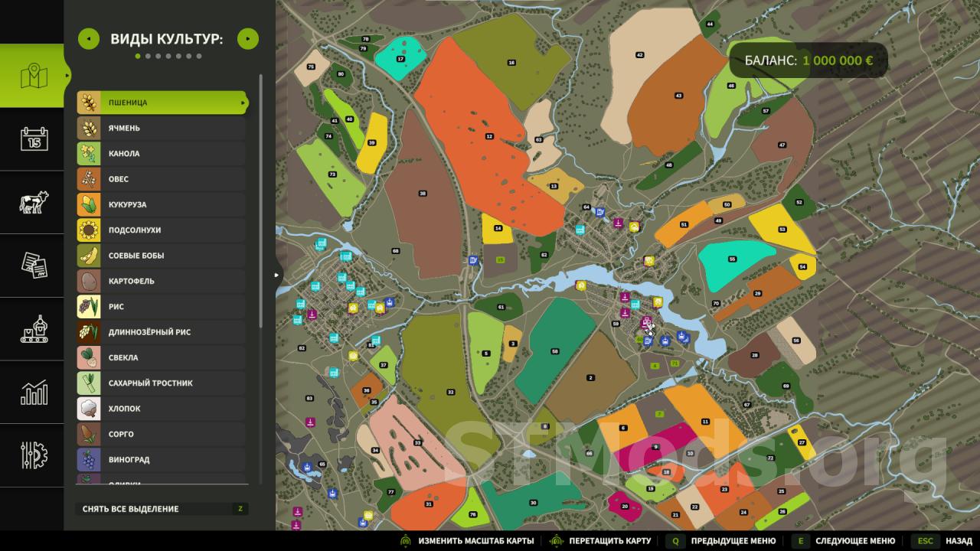
Task: Click the Z key hint badge
Action: tap(240, 509)
